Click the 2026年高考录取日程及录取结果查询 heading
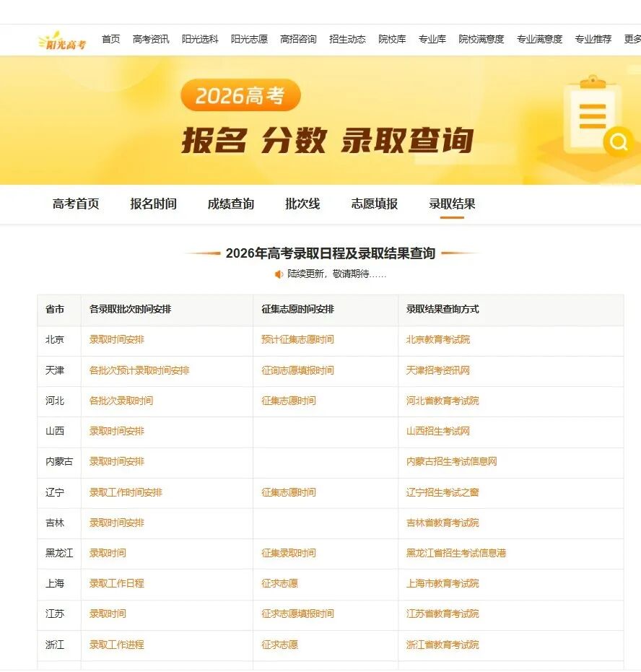The height and width of the screenshot is (672, 641). click(x=331, y=253)
